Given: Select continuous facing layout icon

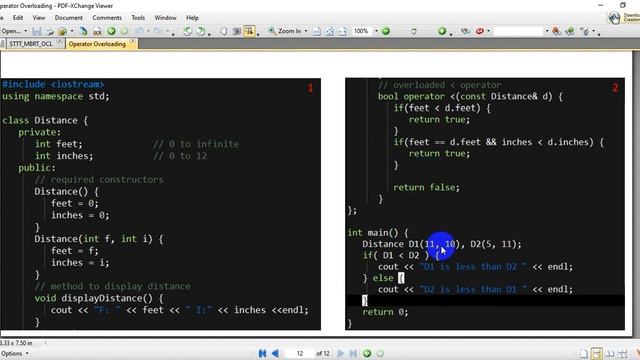Looking at the screenshot, I should 623,353.
